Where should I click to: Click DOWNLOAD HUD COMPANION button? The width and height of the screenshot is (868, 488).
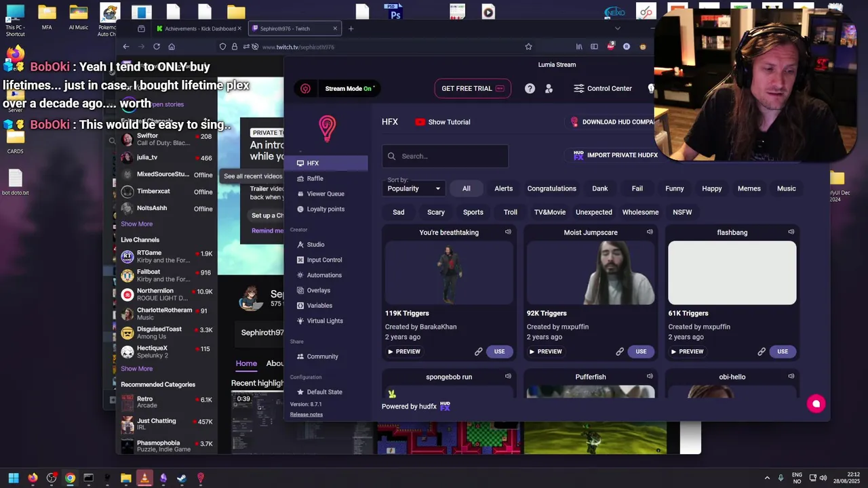[x=613, y=122]
